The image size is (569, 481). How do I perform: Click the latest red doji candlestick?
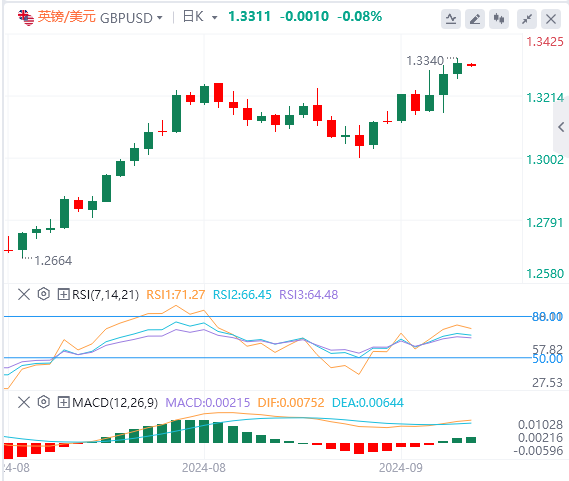tap(471, 65)
